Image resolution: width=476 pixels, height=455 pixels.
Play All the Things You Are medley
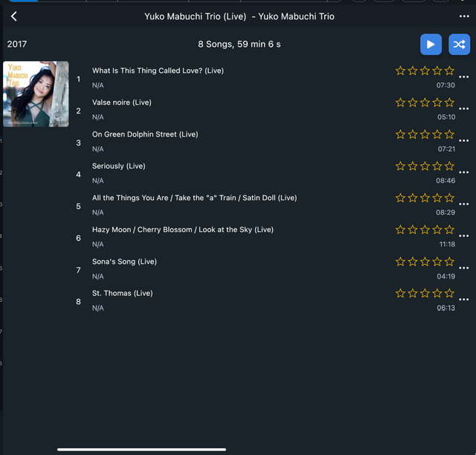[x=194, y=198]
